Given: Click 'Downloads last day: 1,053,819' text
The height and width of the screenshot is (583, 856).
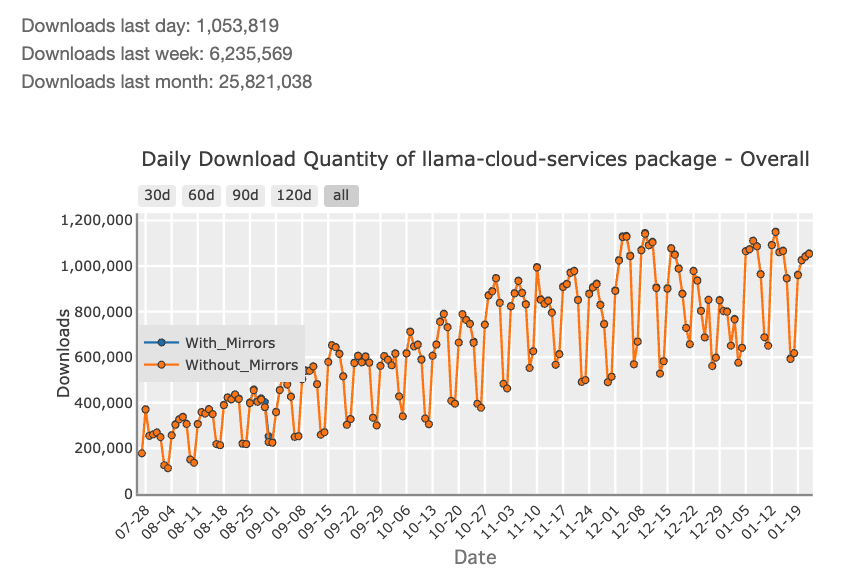Looking at the screenshot, I should [x=150, y=26].
